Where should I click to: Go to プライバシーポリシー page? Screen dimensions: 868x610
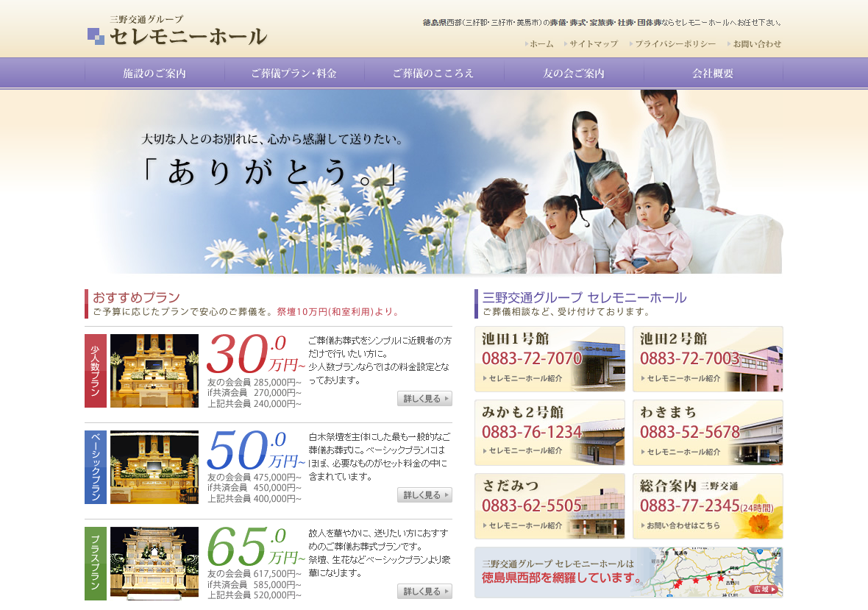click(675, 44)
